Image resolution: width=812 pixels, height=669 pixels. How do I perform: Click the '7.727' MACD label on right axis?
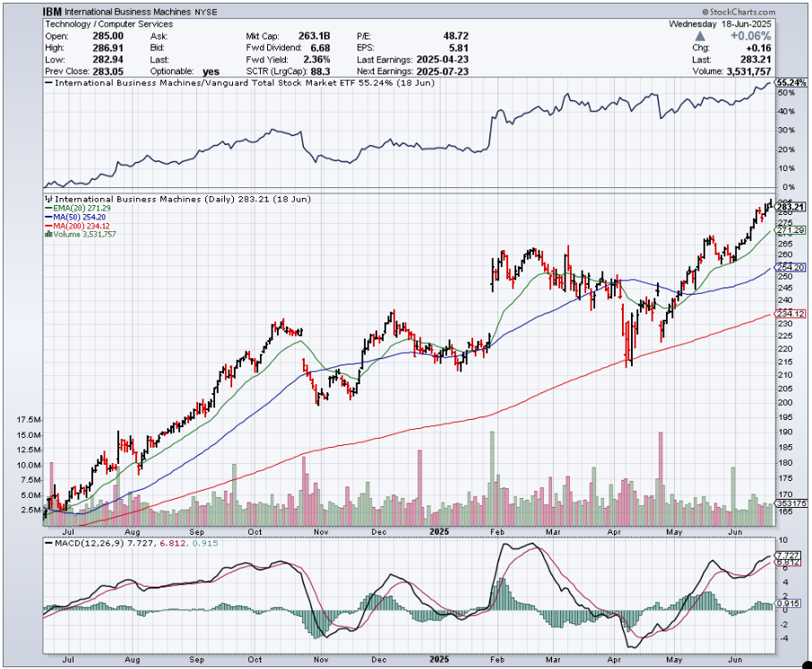point(789,555)
